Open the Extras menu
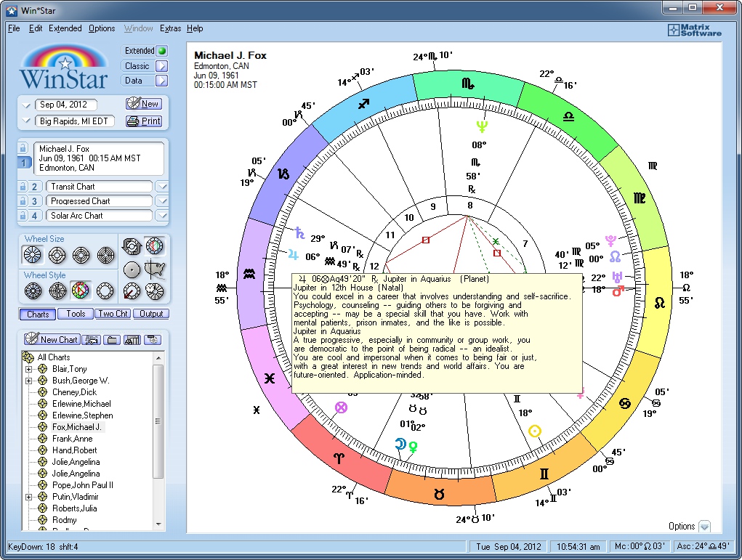 click(x=170, y=28)
